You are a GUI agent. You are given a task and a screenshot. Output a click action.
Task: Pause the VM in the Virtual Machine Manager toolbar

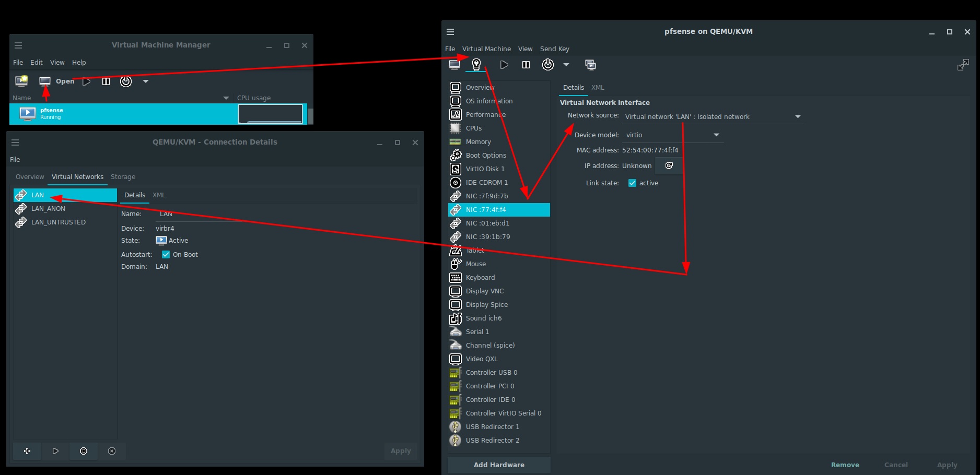[106, 81]
